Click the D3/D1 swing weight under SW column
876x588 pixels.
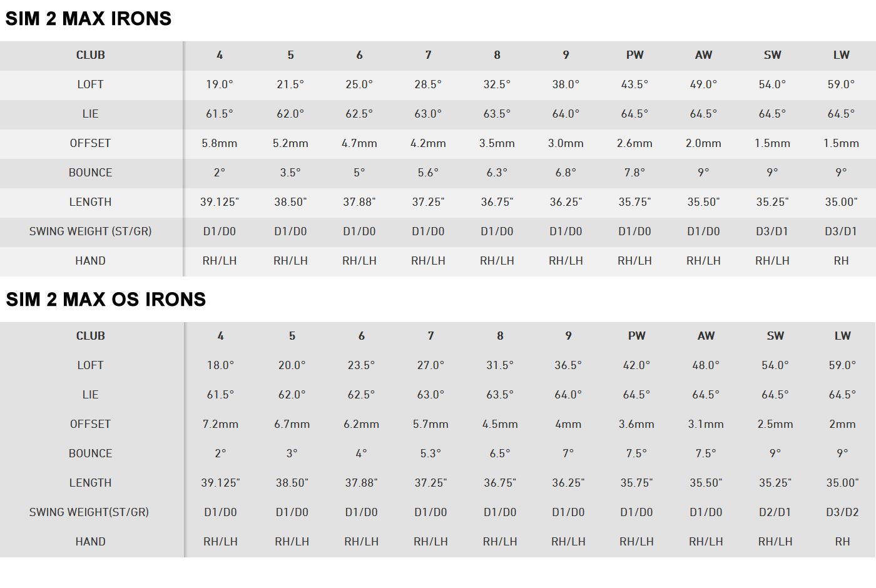pyautogui.click(x=772, y=231)
